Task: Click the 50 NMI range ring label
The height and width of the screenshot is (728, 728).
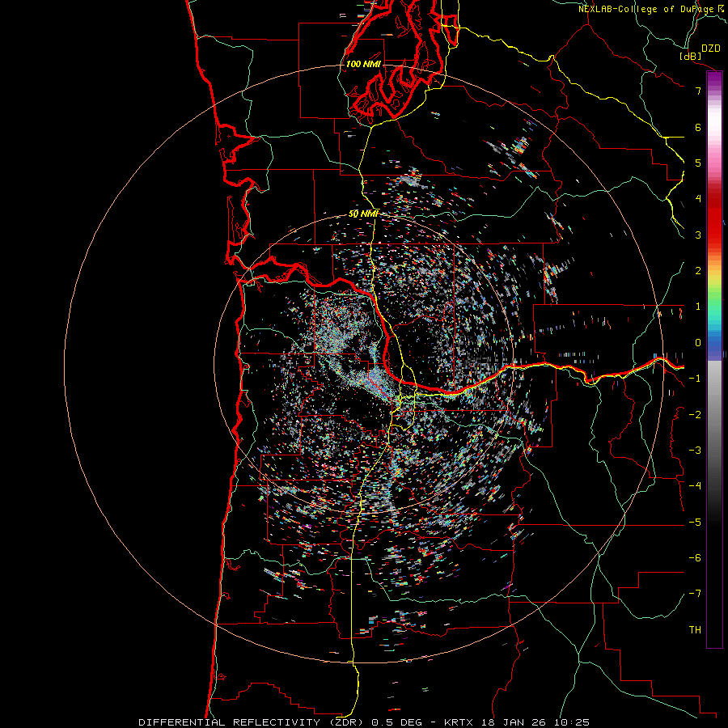Action: [363, 214]
